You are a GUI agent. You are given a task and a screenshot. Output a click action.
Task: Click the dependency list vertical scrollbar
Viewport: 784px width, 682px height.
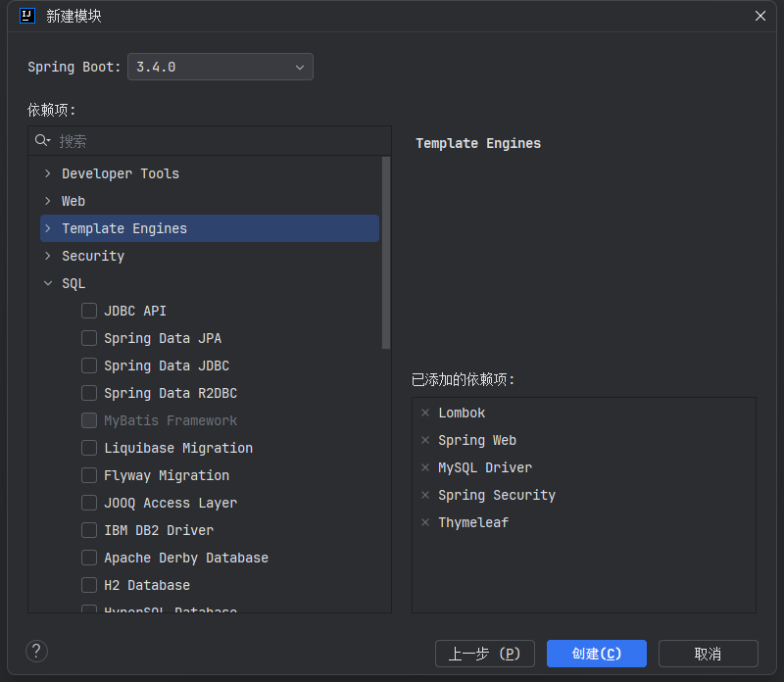pos(385,252)
